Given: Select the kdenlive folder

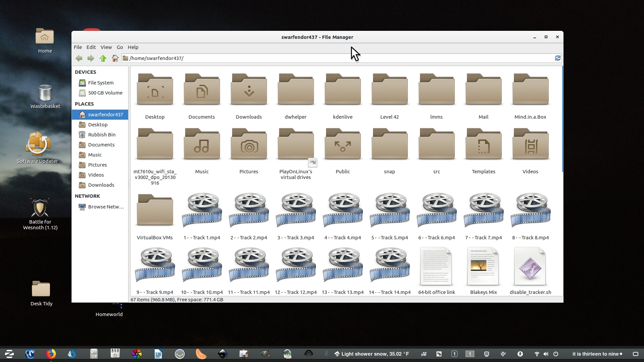Looking at the screenshot, I should [x=342, y=90].
